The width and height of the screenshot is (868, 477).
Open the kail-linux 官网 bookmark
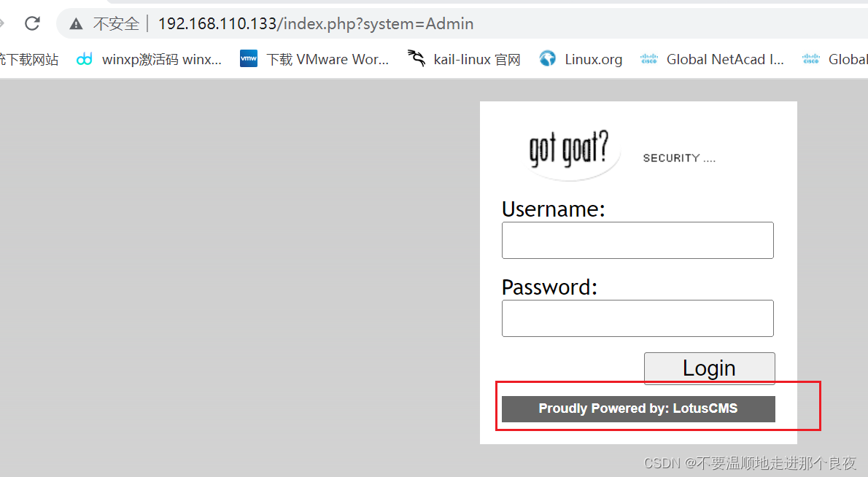[x=477, y=59]
